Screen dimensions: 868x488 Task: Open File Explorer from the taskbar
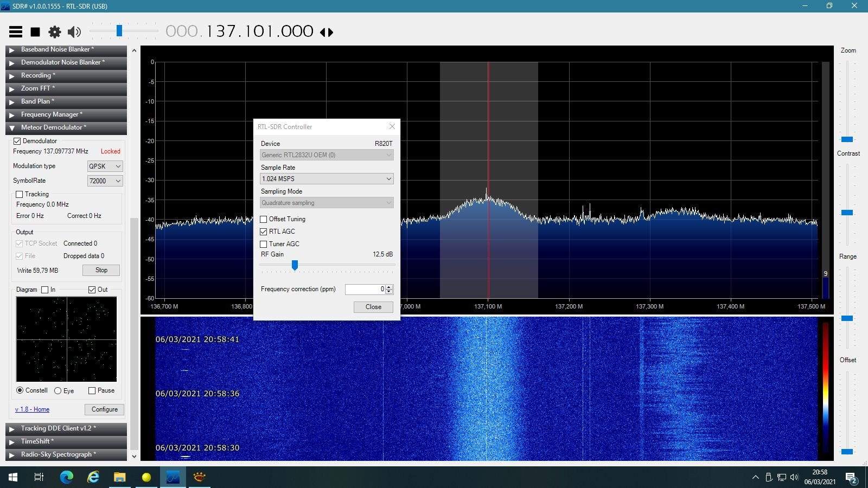(120, 477)
